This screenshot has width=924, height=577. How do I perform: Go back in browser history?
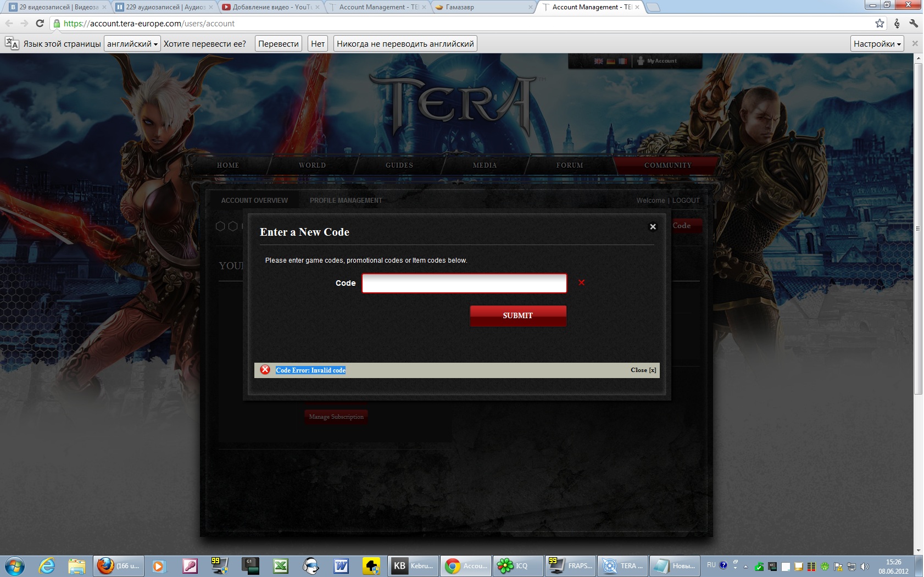click(x=9, y=23)
